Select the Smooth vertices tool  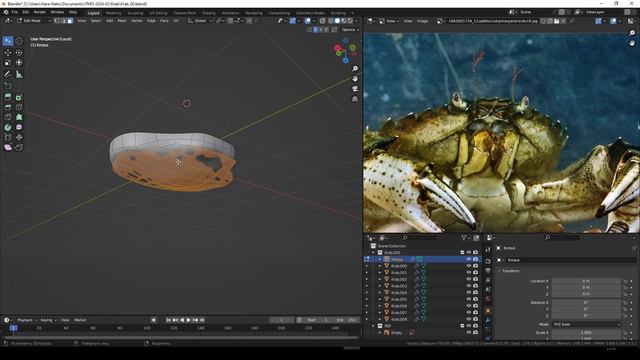[19, 127]
